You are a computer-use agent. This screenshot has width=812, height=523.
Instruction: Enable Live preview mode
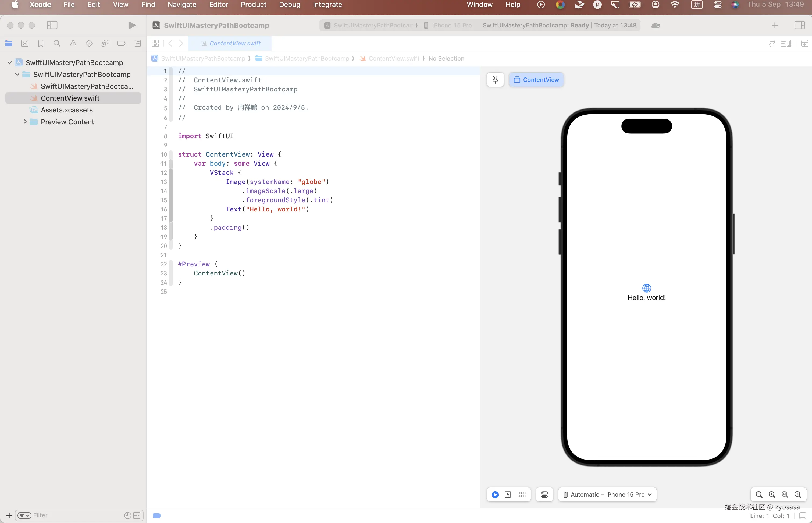(x=495, y=494)
